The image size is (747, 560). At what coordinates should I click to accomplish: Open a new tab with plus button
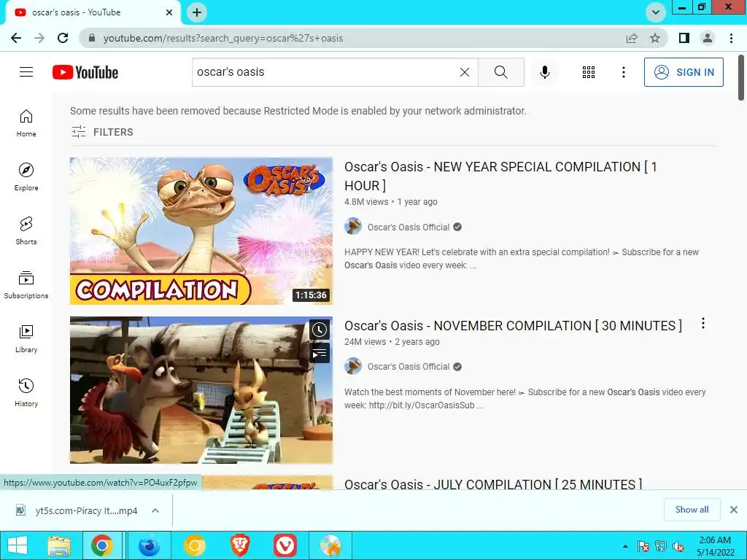197,12
